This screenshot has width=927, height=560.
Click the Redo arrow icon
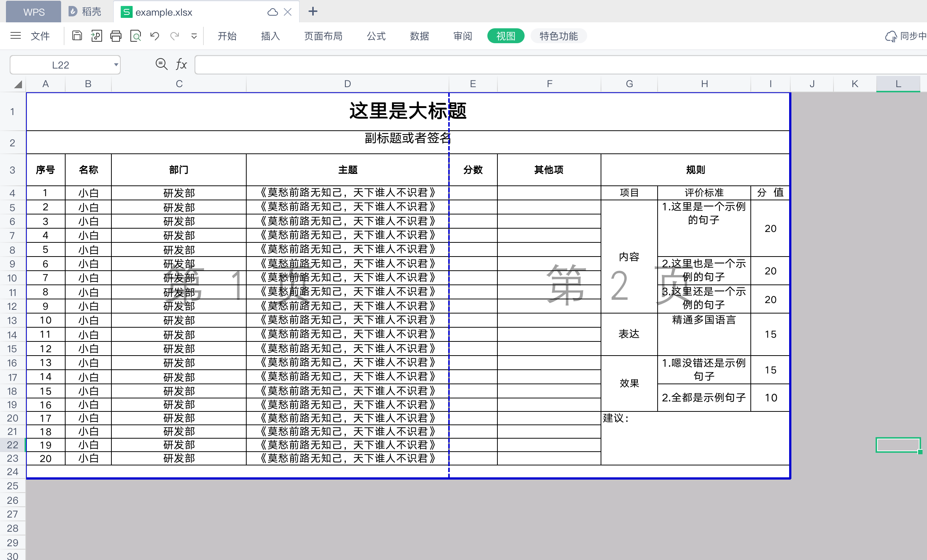click(175, 36)
